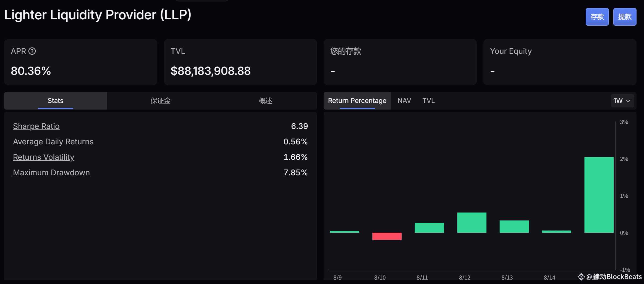Switch chart to NAV tab
Viewport: 644px width, 284px height.
[x=404, y=101]
